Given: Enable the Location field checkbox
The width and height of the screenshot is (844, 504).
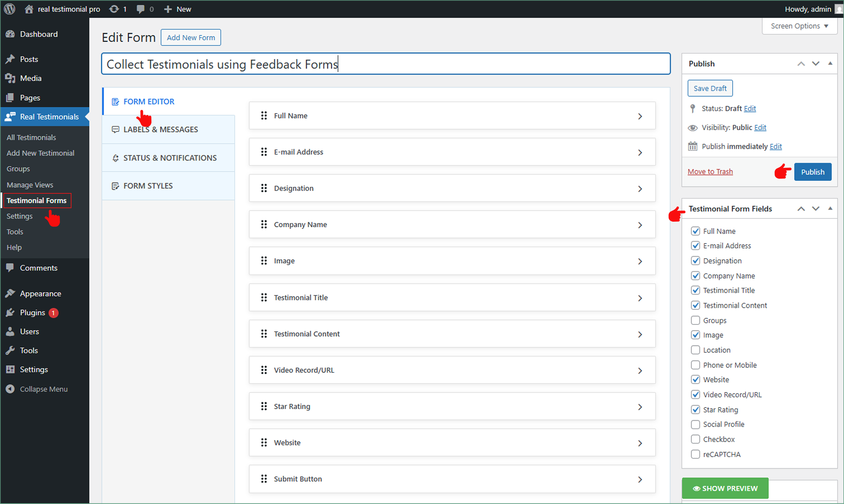Looking at the screenshot, I should tap(696, 350).
